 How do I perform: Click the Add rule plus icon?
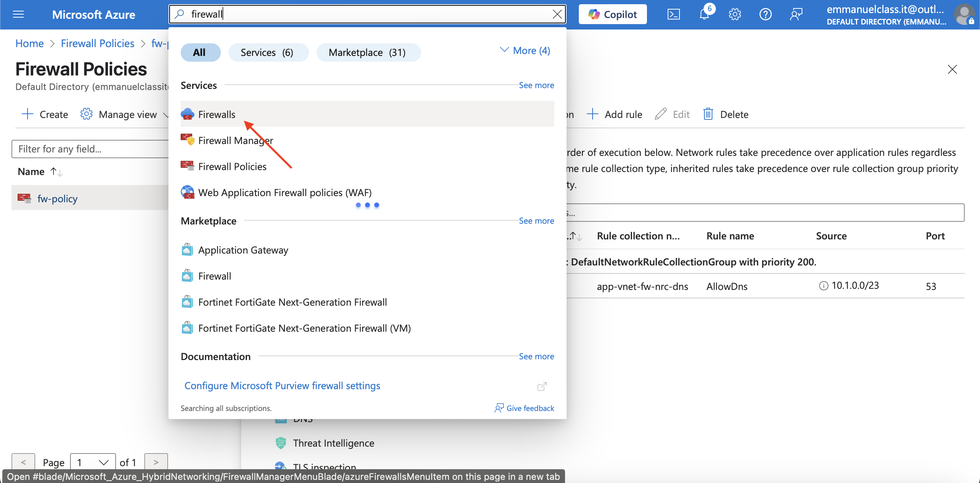592,114
